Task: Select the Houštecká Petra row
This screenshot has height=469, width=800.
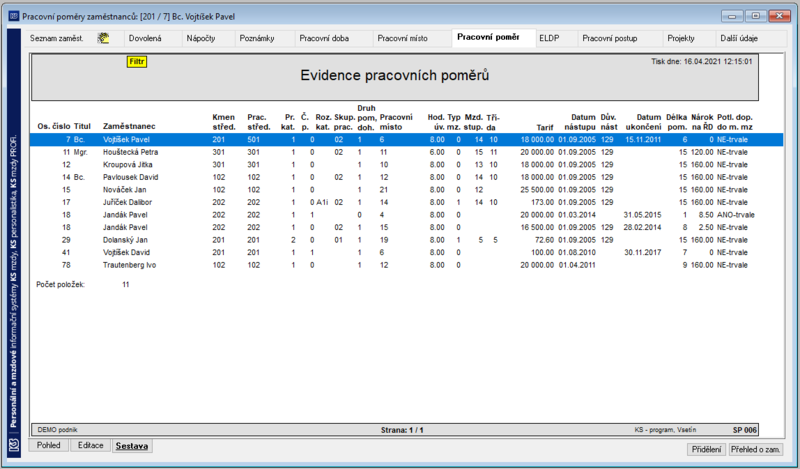Action: pos(406,152)
